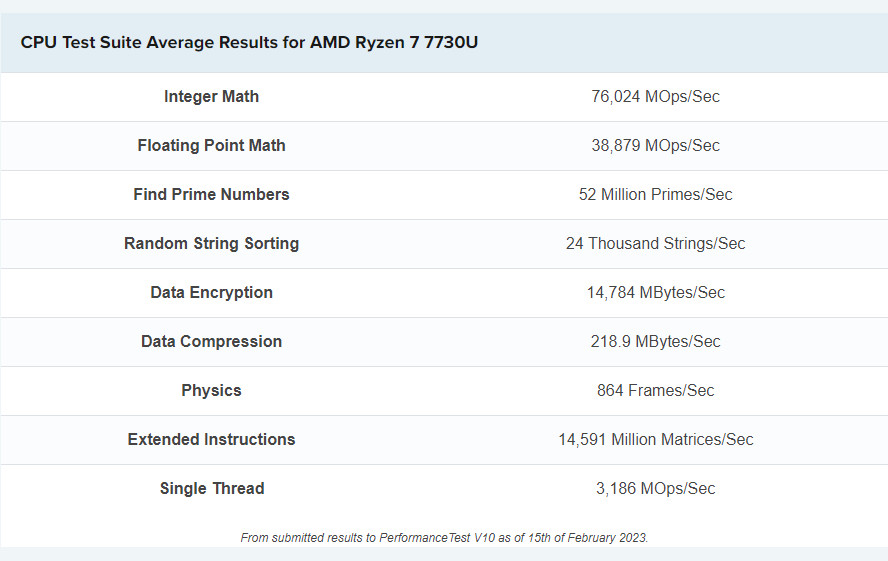Select the 38,879 MOps/Sec value

point(655,146)
